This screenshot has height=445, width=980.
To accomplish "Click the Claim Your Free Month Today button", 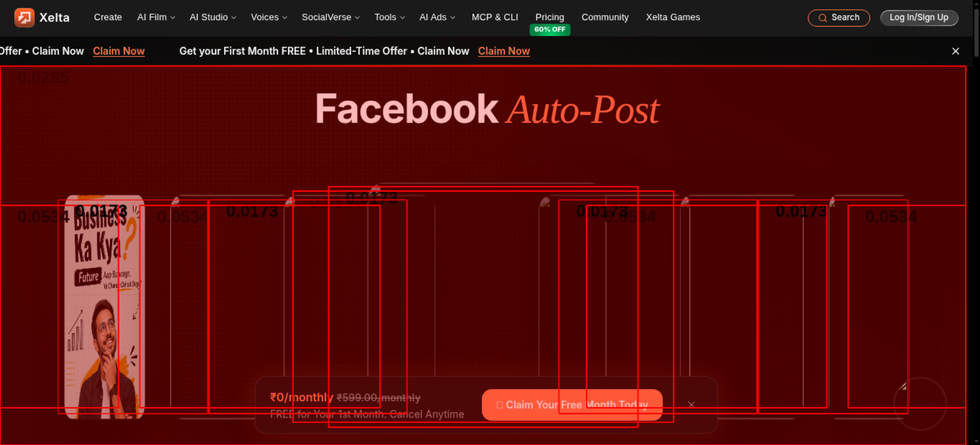I will 572,405.
